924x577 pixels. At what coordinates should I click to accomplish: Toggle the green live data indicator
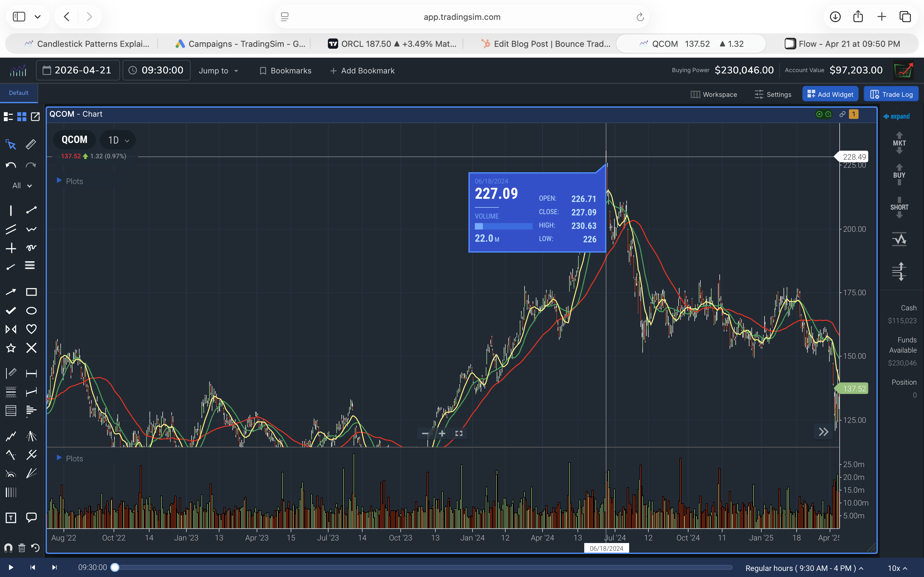tap(819, 114)
